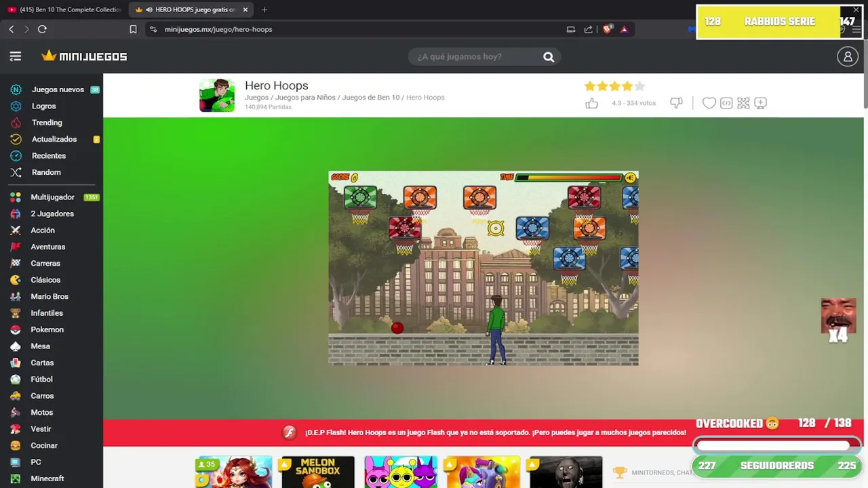Image resolution: width=868 pixels, height=488 pixels.
Task: Open the Acción category
Action: coord(43,230)
